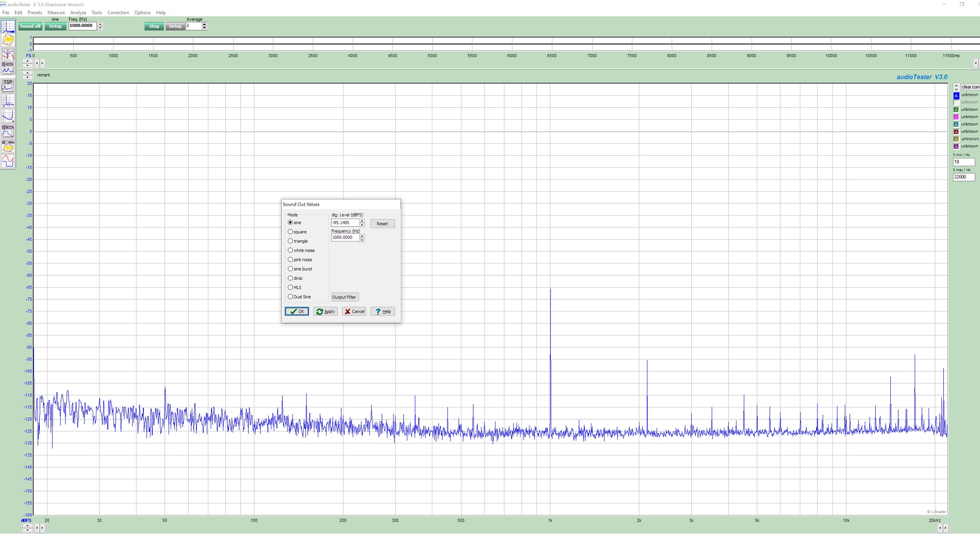The width and height of the screenshot is (980, 534).
Task: Open the Presets menu
Action: tap(35, 12)
